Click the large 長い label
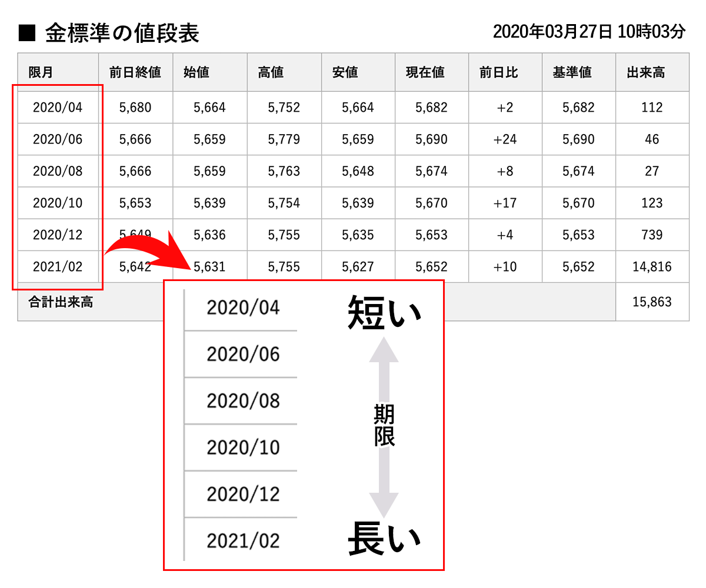The height and width of the screenshot is (588, 706). [x=384, y=539]
